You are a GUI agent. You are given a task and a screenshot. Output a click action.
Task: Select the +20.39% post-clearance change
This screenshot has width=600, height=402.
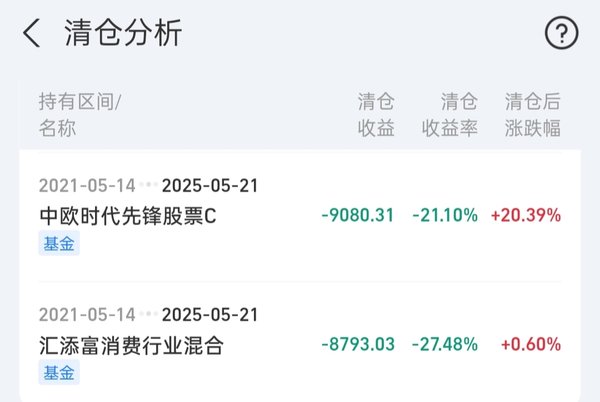pos(526,215)
